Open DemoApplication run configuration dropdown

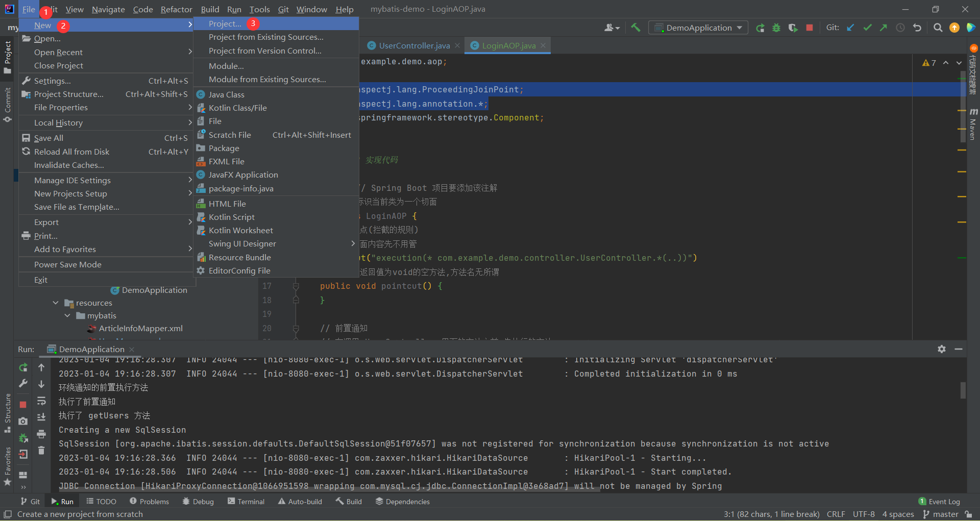tap(698, 28)
